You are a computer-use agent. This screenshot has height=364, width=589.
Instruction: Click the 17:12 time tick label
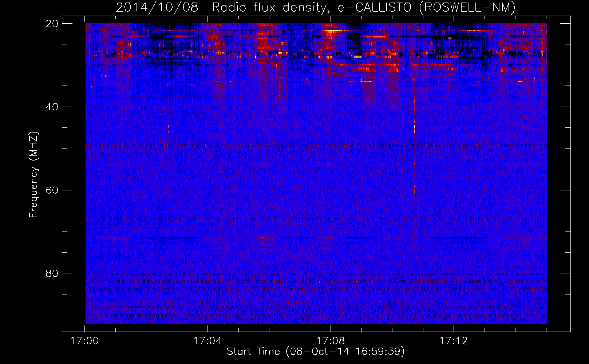[x=454, y=341]
